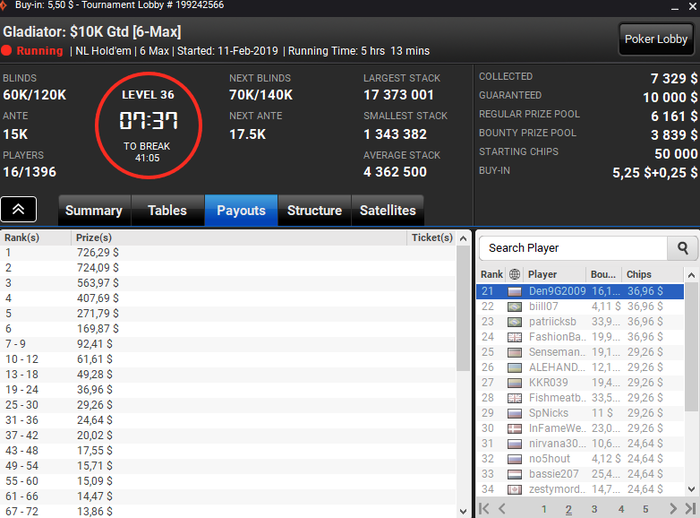700x518 pixels.
Task: Open the Summary tab
Action: pos(94,210)
